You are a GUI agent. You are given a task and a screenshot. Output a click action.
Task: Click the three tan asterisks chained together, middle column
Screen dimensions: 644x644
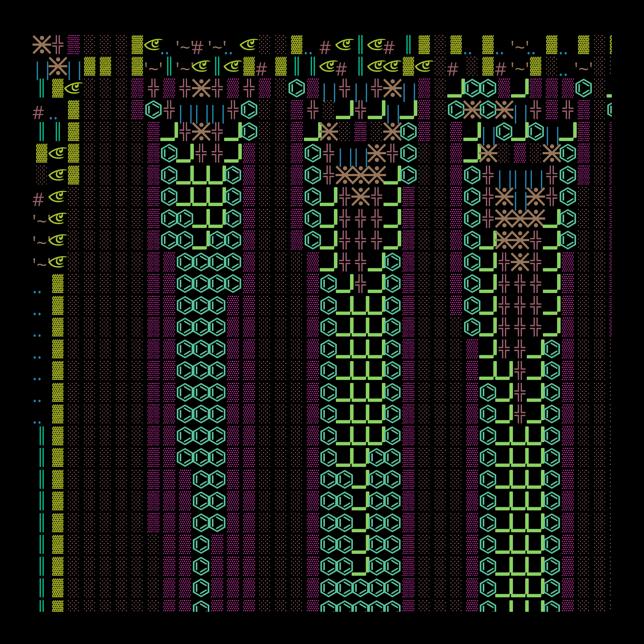pos(361,175)
